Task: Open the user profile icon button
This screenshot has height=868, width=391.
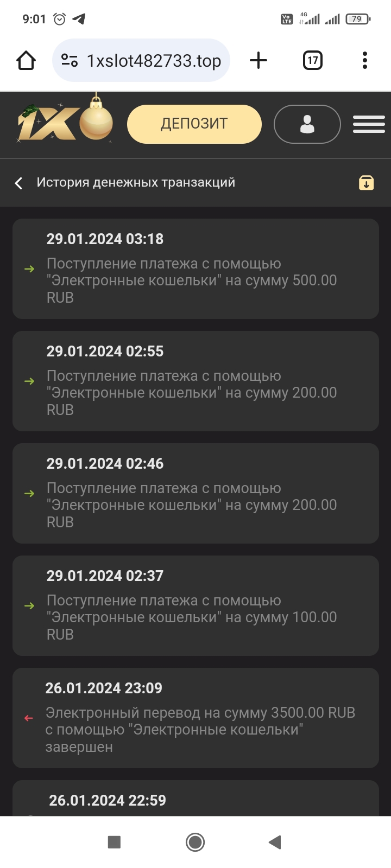Action: point(307,124)
